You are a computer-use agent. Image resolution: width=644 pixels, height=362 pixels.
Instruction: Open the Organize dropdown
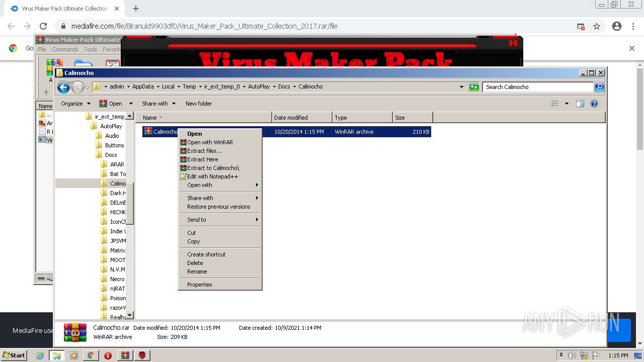click(75, 104)
